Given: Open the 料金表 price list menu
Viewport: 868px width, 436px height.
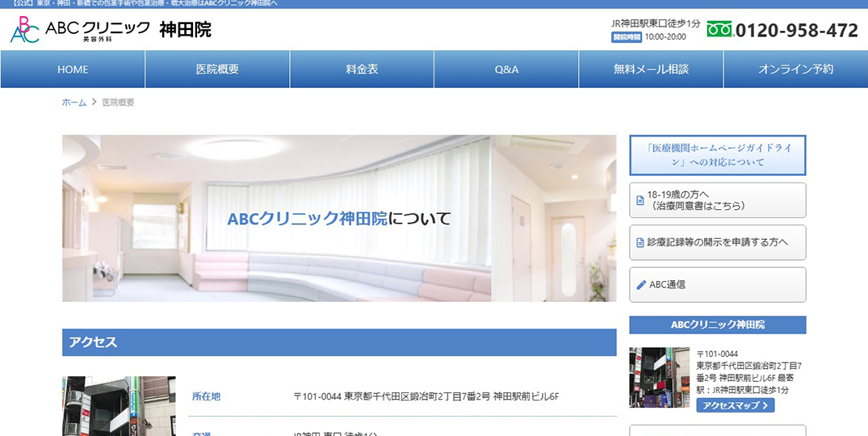Looking at the screenshot, I should pos(362,69).
